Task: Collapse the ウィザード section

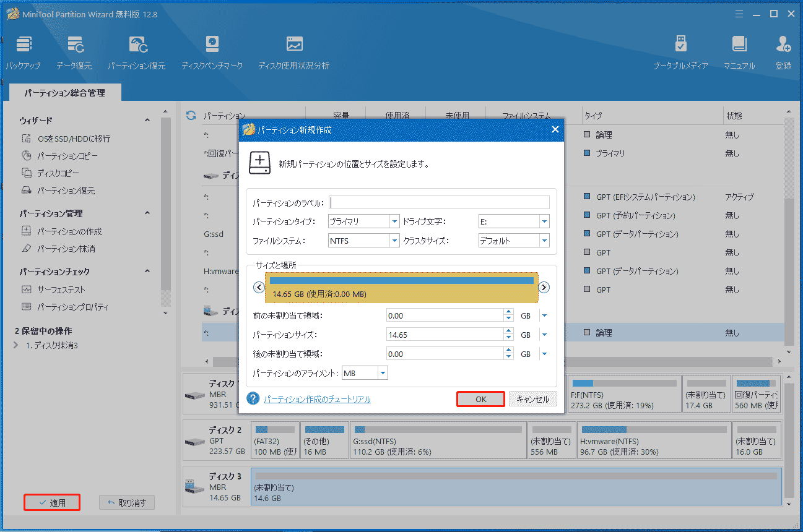Action: click(147, 120)
